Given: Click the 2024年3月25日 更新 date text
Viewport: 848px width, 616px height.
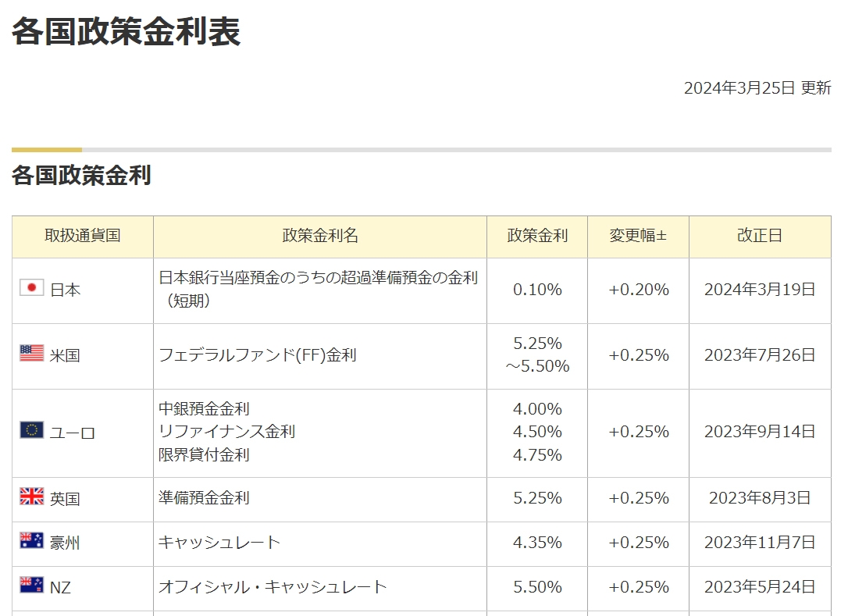Looking at the screenshot, I should coord(757,87).
